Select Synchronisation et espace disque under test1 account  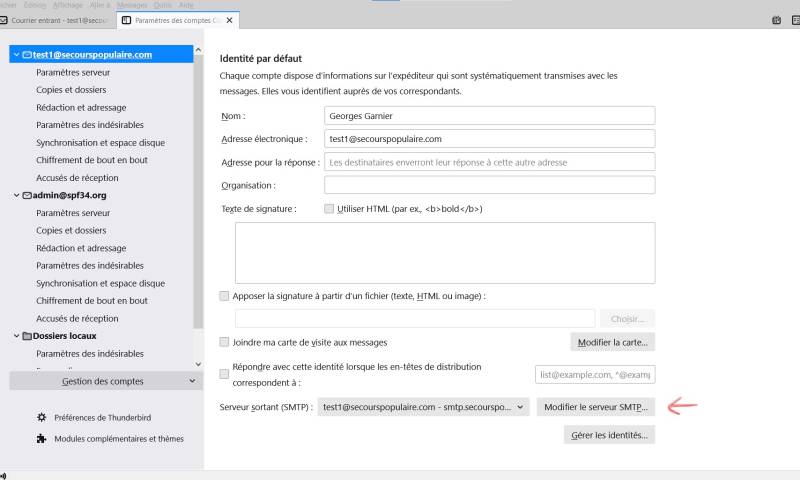pyautogui.click(x=102, y=143)
